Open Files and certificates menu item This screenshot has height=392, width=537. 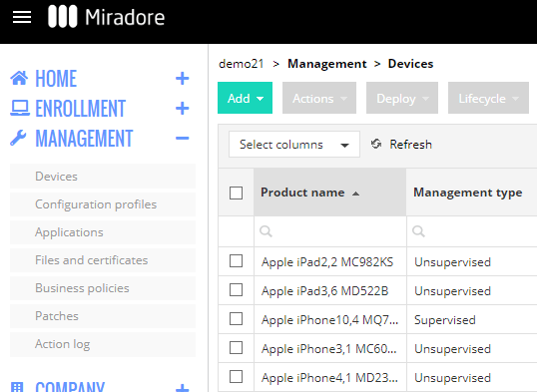[103, 260]
